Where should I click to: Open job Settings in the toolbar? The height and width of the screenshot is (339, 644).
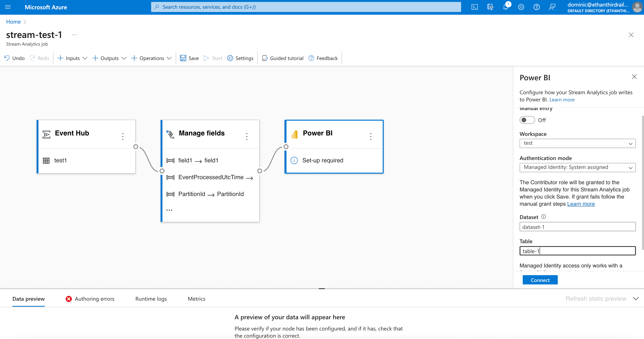point(240,58)
